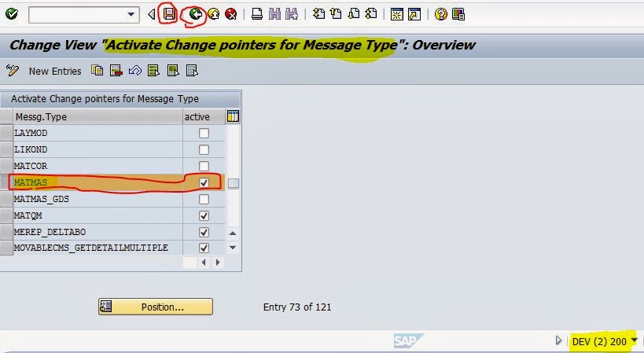Click the Customize Local Layout icon
644x353 pixels.
tap(458, 14)
